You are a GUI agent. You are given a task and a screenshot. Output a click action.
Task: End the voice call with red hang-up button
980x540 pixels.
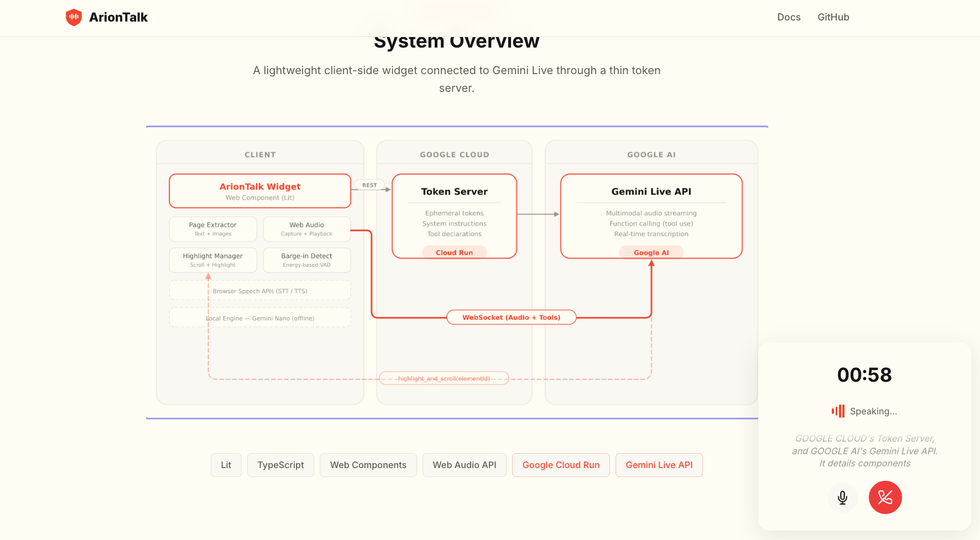pos(885,497)
